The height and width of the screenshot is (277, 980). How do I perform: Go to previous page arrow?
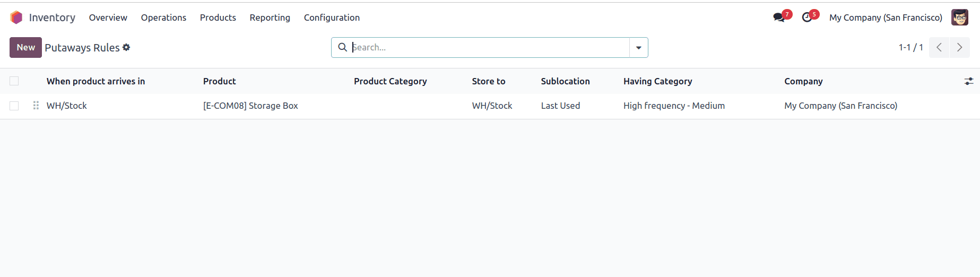[x=939, y=47]
